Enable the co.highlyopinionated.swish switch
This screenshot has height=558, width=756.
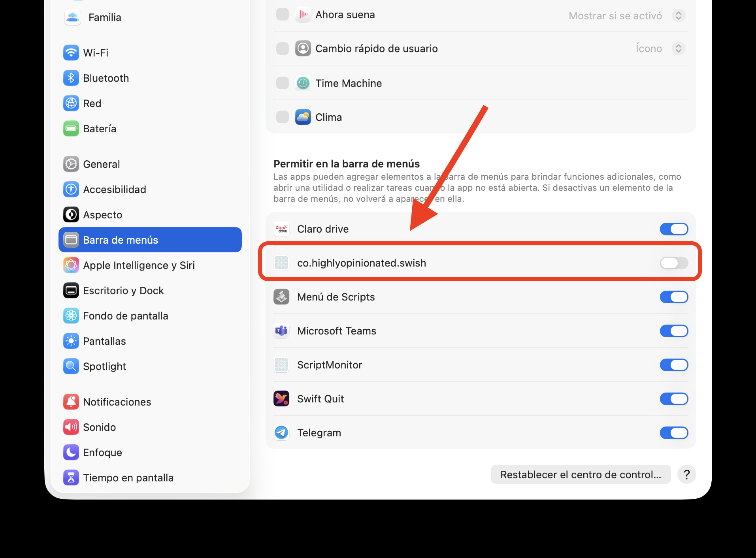pos(674,263)
